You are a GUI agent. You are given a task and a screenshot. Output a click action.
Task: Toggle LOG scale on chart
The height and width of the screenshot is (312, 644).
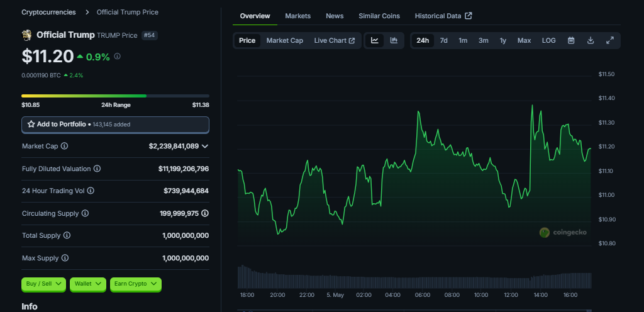point(548,40)
